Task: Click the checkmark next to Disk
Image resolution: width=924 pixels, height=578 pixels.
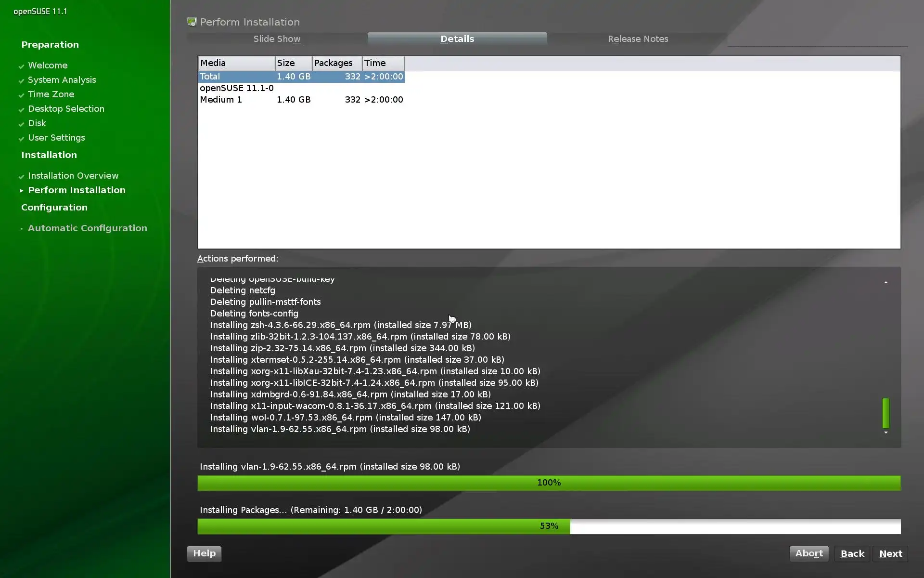Action: click(x=21, y=124)
